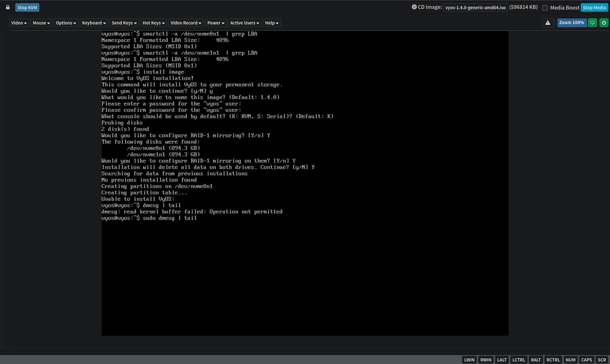This screenshot has width=610, height=364.
Task: Click the green monitor display icon
Action: (592, 23)
